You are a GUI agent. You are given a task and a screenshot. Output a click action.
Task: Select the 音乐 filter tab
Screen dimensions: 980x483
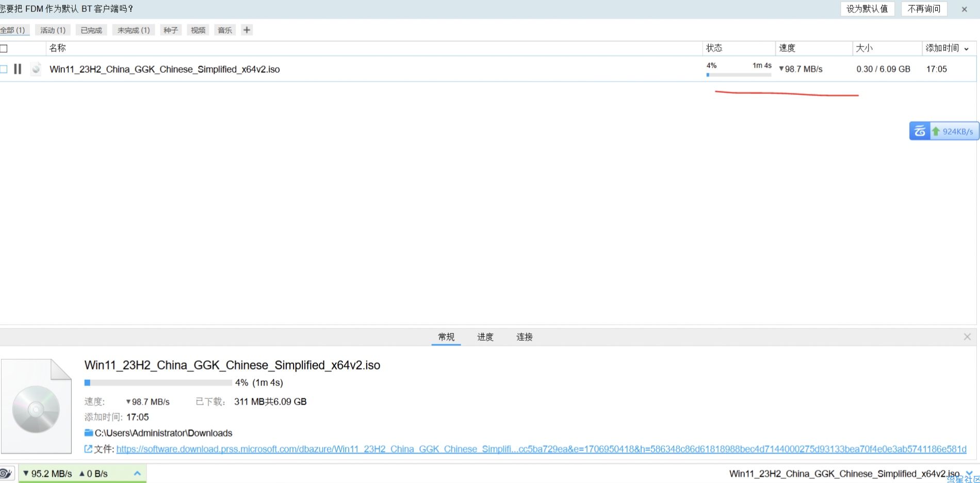coord(225,30)
